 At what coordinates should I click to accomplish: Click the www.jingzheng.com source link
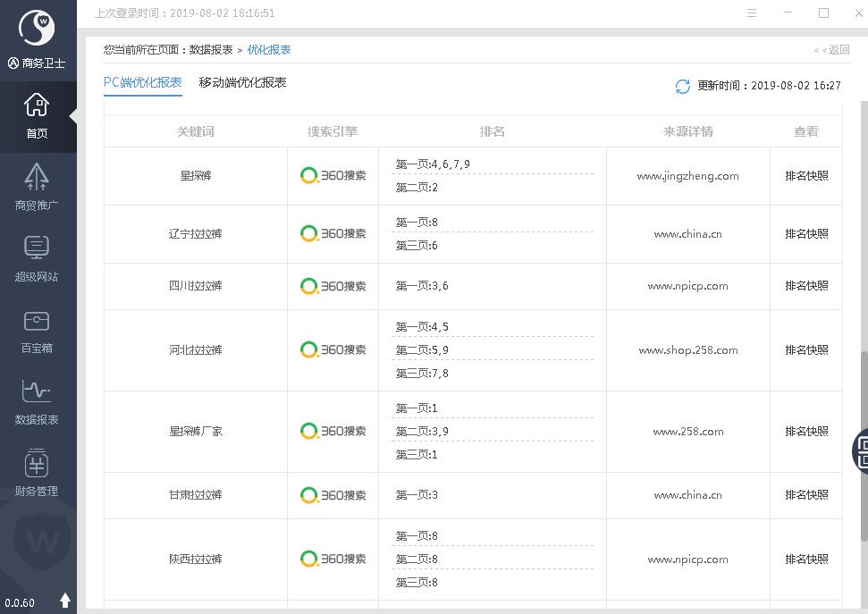point(687,176)
